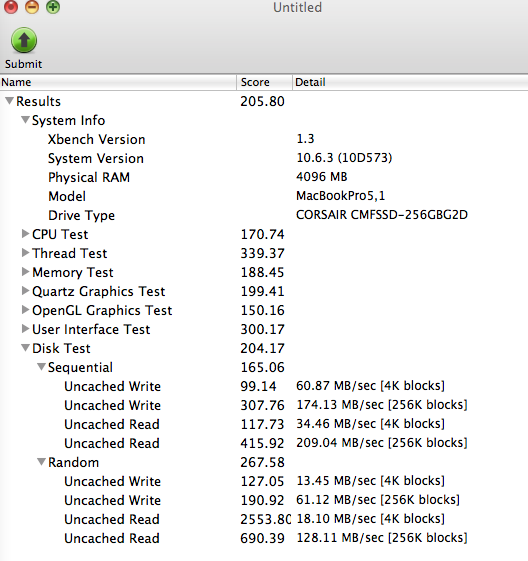Select the Thread Test label
528x561 pixels.
[x=70, y=253]
